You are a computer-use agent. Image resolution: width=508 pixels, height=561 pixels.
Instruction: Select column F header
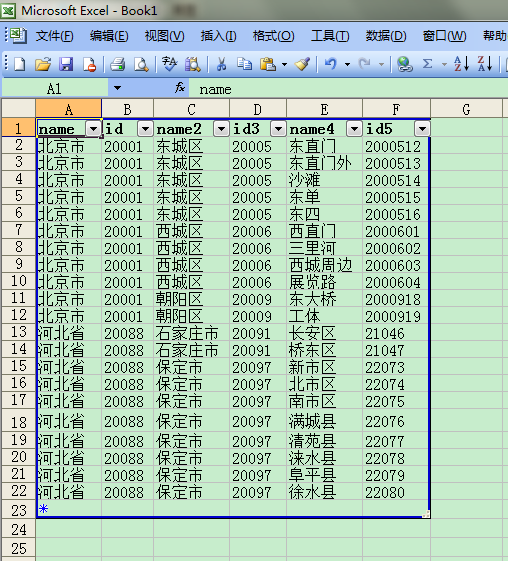(x=396, y=109)
